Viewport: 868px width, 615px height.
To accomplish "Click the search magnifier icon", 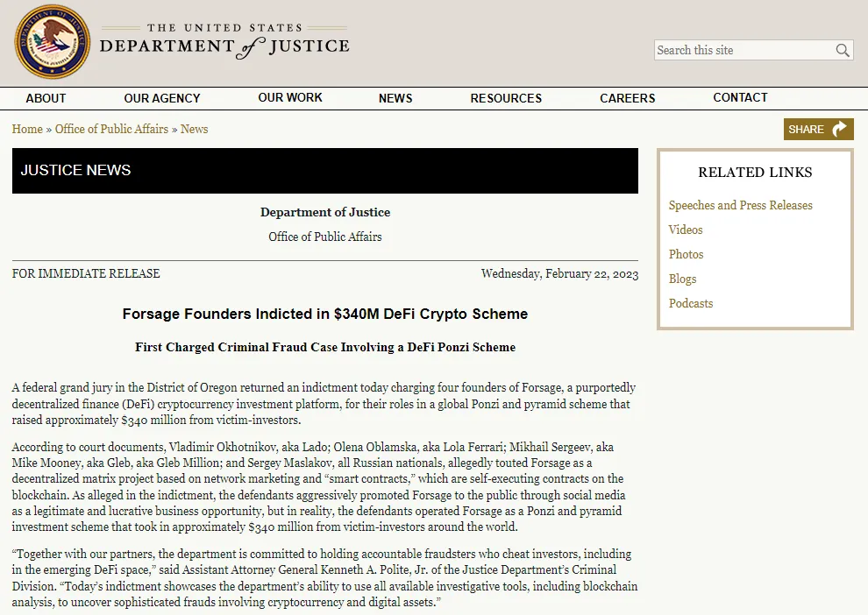I will (x=842, y=50).
